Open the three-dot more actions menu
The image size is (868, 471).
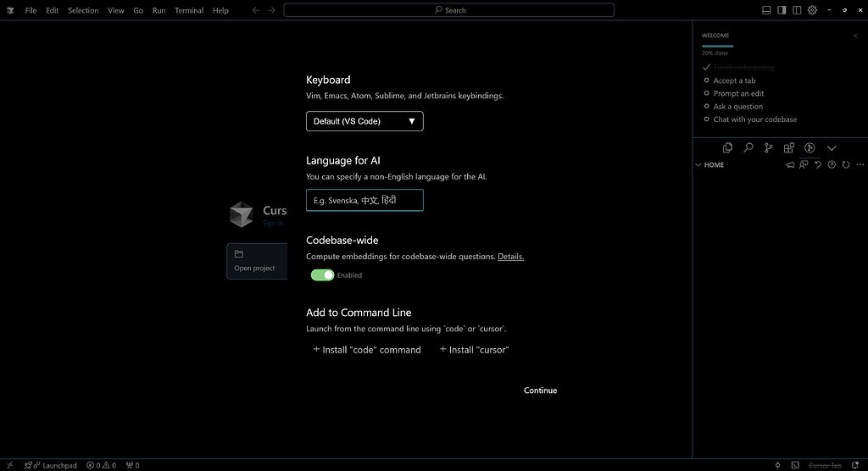coord(860,165)
